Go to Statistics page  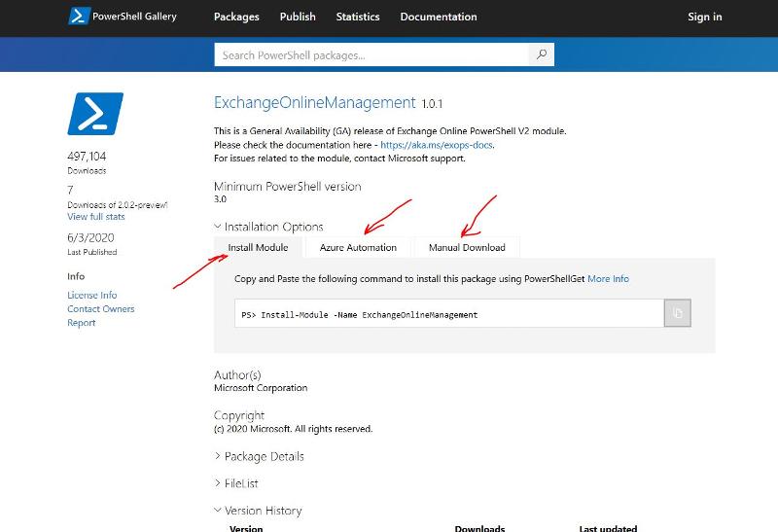358,17
